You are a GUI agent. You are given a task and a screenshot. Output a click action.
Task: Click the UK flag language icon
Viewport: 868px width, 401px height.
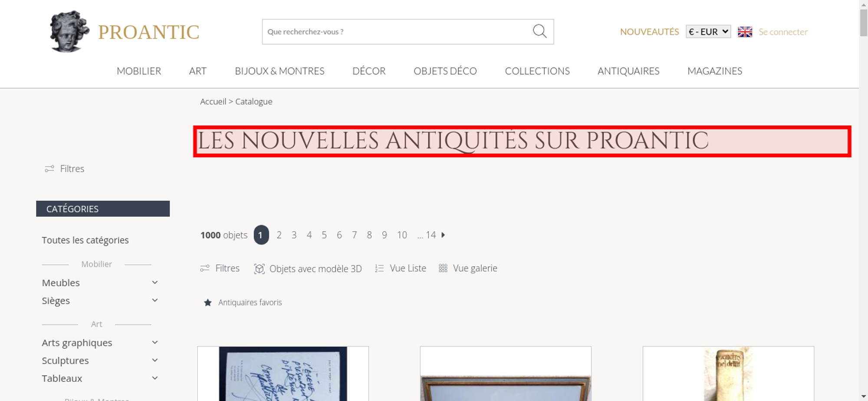(745, 32)
